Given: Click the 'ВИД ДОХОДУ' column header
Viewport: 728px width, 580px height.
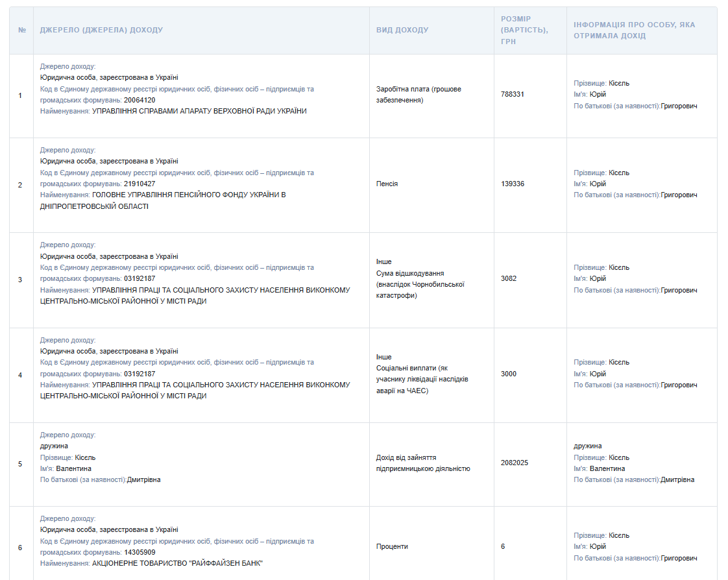Looking at the screenshot, I should pos(402,30).
